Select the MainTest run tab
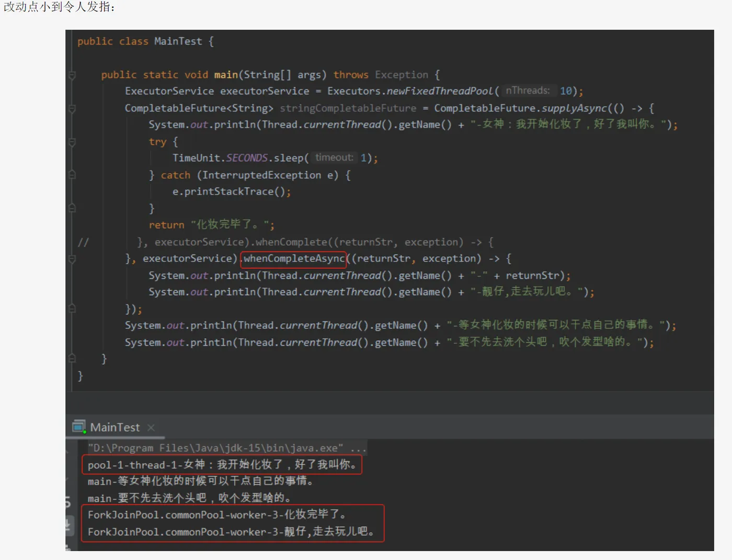The height and width of the screenshot is (560, 732). coord(115,428)
